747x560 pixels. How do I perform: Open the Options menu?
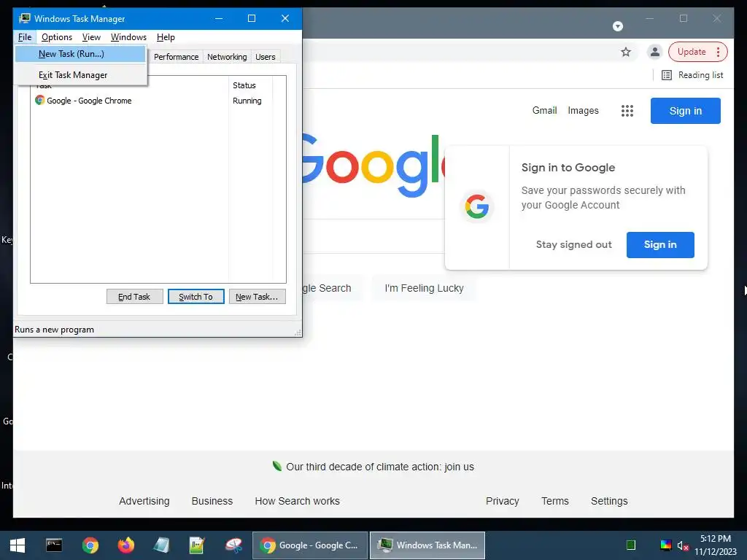click(x=57, y=37)
